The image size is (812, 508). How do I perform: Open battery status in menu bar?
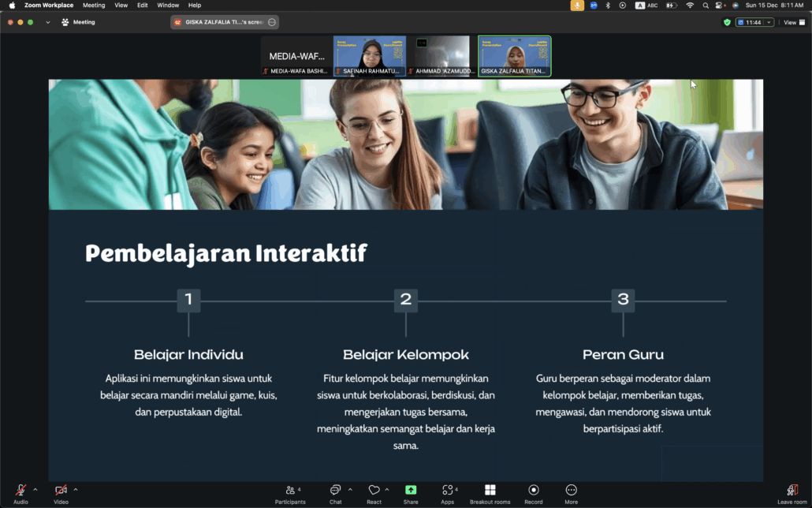pyautogui.click(x=671, y=6)
